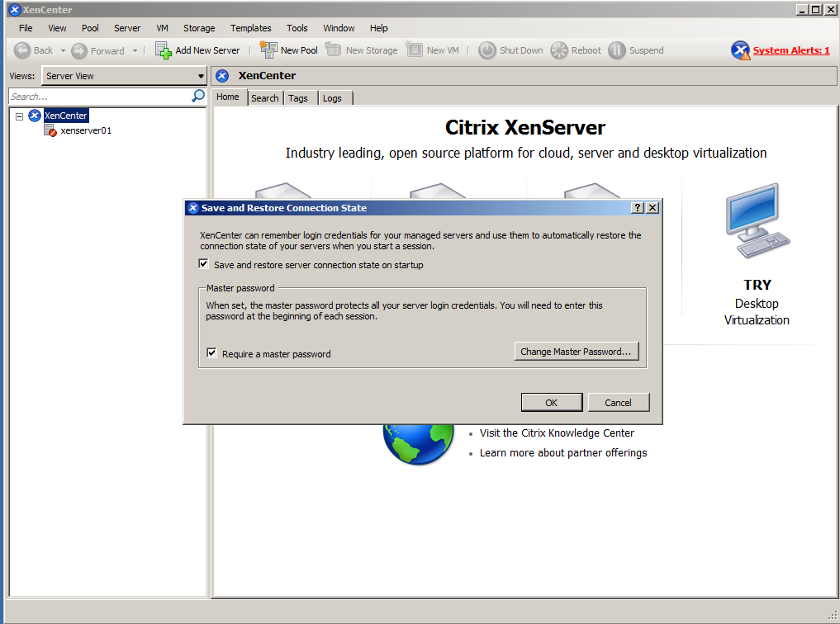Click the dialog's help question mark icon
This screenshot has height=624, width=840.
click(x=638, y=208)
